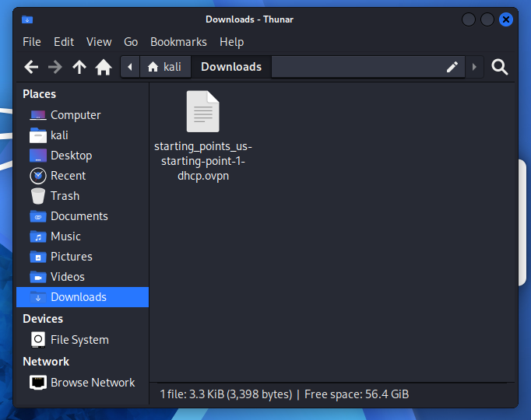Open Desktop folder in sidebar
The height and width of the screenshot is (420, 531).
[x=83, y=156]
